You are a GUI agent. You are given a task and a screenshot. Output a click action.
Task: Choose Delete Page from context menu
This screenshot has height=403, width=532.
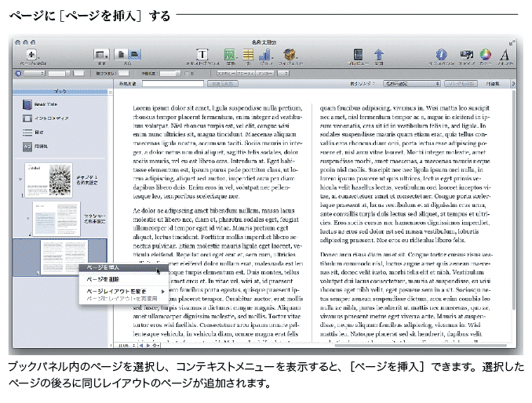[123, 279]
